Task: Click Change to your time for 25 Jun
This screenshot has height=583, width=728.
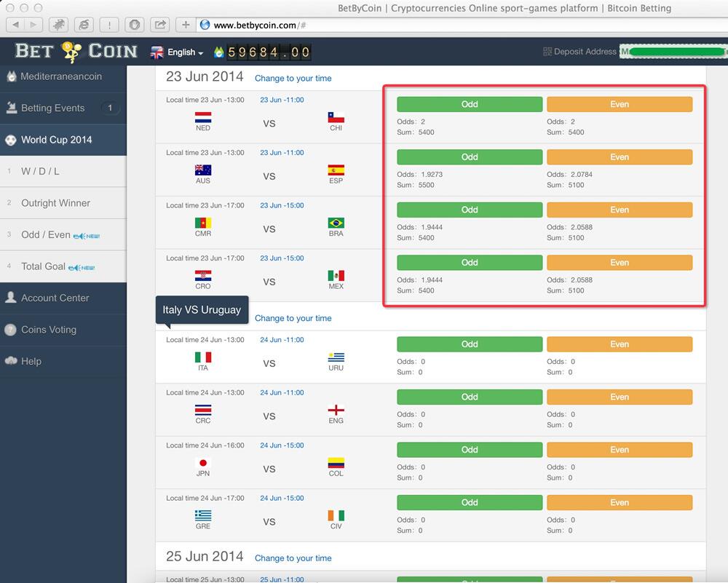Action: (293, 558)
